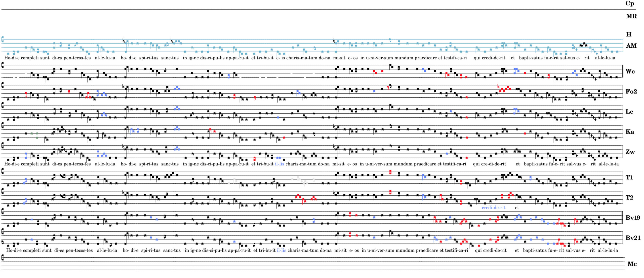Viewport: 644px width, 278px height.
Task: Select the Lc staff label
Action: point(629,112)
